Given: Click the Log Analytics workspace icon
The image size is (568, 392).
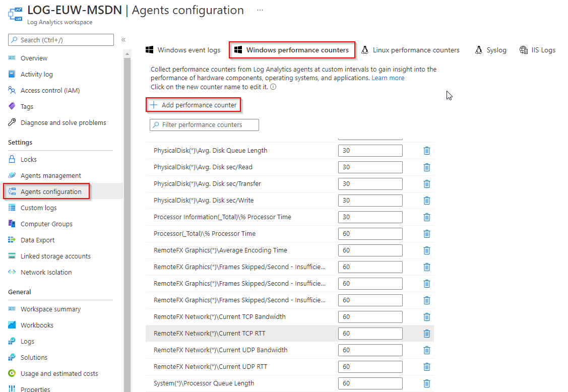Looking at the screenshot, I should click(x=14, y=14).
